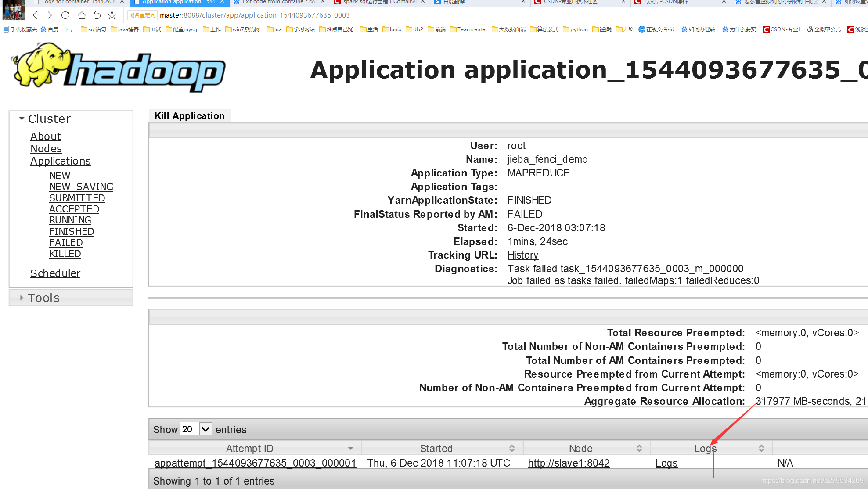
Task: Click the Scheduler icon link
Action: click(x=55, y=273)
